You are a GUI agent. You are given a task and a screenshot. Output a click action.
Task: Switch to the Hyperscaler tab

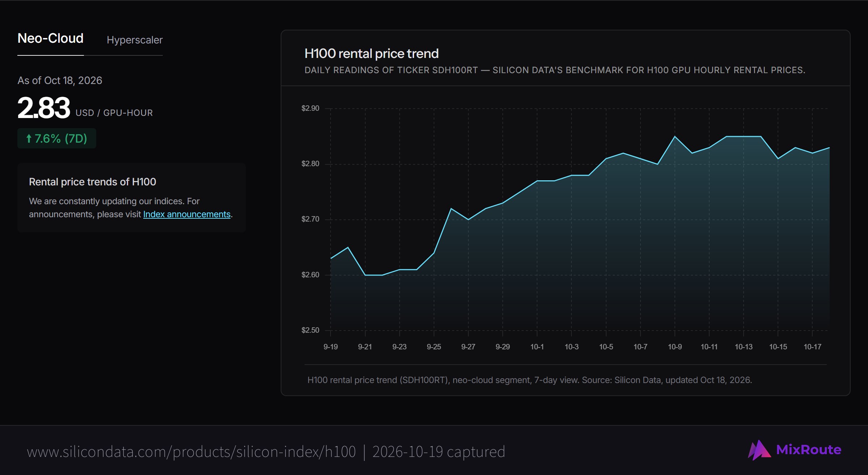click(135, 40)
